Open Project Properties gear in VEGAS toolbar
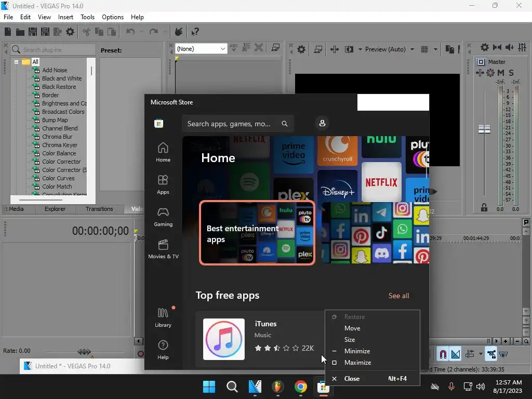Image resolution: width=532 pixels, height=399 pixels. [x=70, y=32]
